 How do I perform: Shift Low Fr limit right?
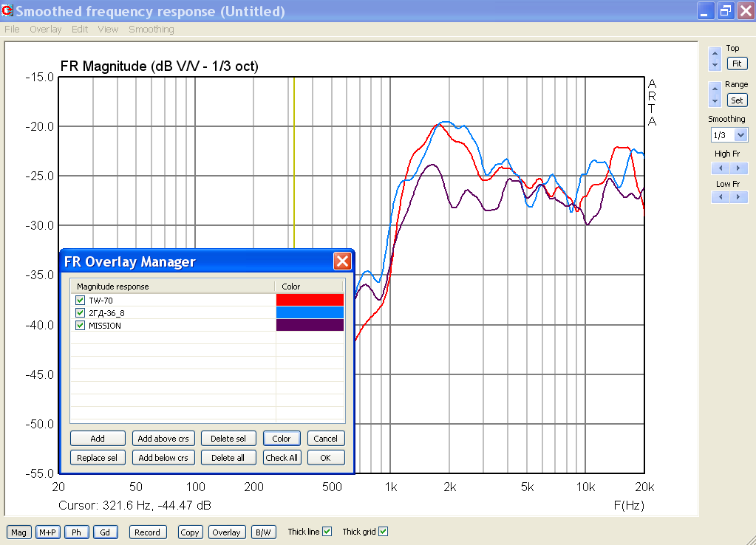coord(738,196)
